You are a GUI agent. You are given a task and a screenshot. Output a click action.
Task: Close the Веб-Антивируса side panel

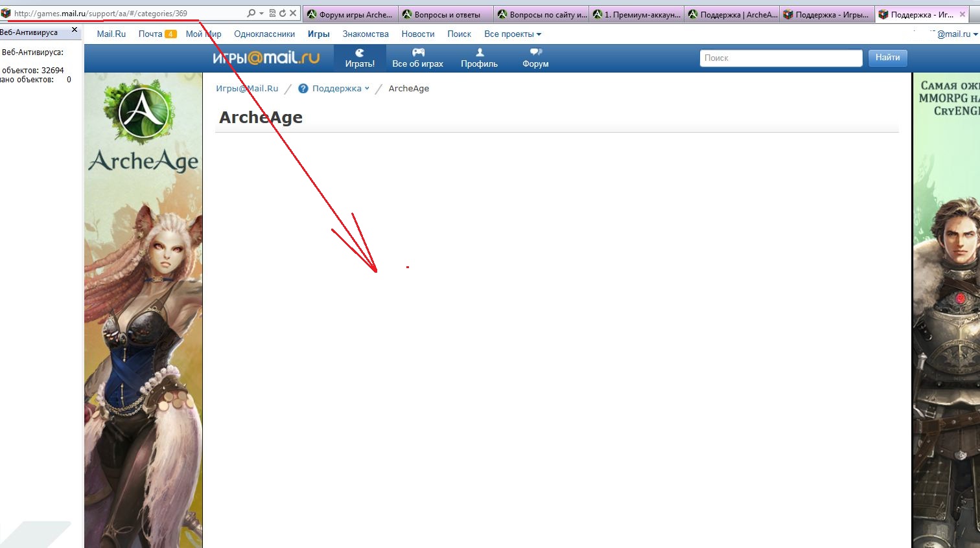(75, 30)
